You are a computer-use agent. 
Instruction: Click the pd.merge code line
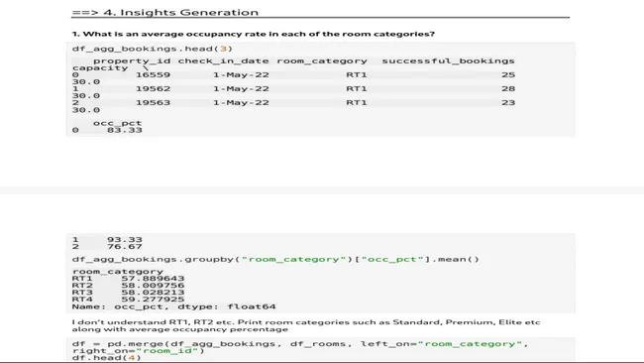(x=300, y=344)
